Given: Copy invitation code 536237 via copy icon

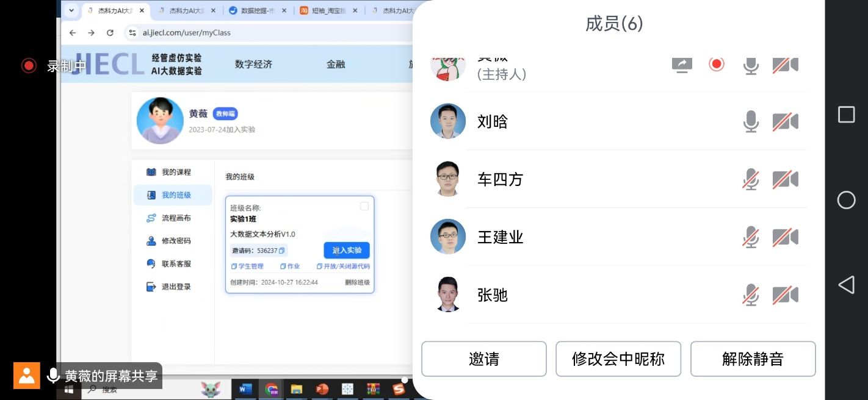Looking at the screenshot, I should (x=282, y=251).
